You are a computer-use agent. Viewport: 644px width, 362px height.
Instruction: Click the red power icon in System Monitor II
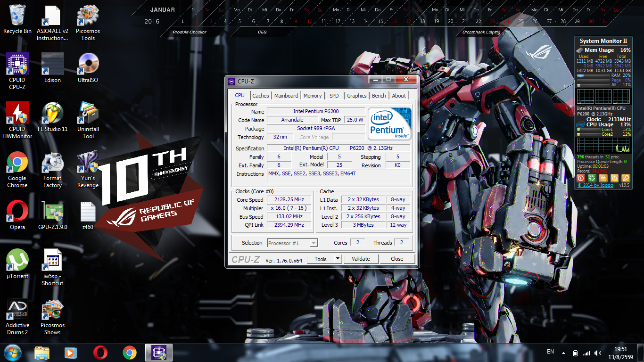(x=581, y=178)
